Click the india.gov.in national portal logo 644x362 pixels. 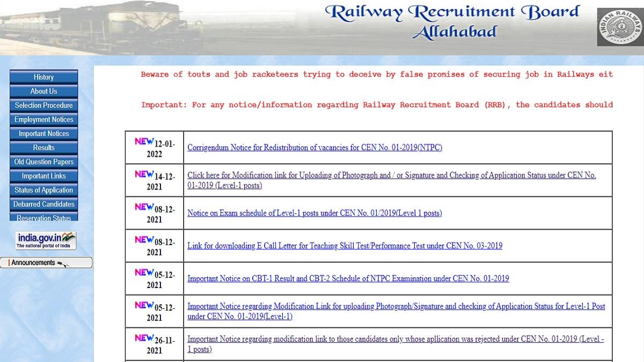(x=45, y=240)
